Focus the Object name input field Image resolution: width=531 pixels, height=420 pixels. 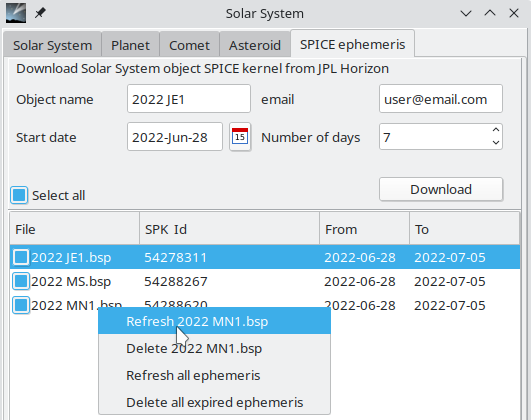[x=189, y=99]
